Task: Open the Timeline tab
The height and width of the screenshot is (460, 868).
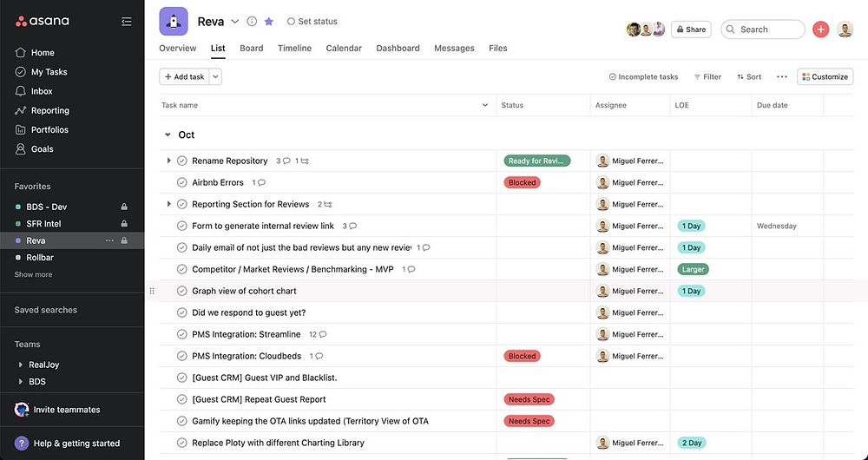Action: tap(294, 48)
